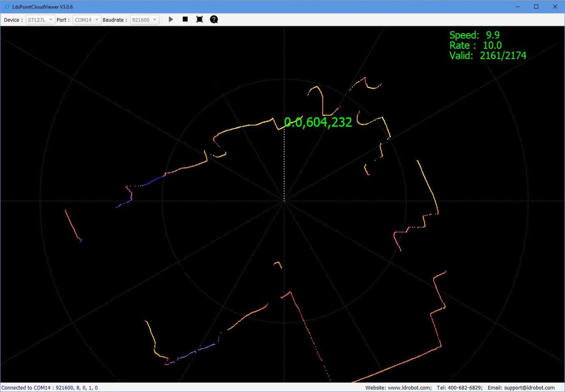Click the Valid 2161/2174 points readout

click(488, 56)
